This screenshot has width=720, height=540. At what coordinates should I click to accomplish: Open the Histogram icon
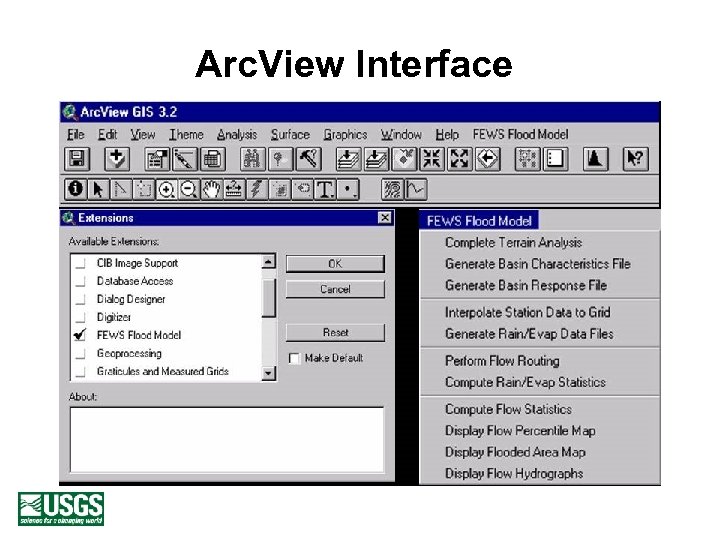tap(596, 159)
